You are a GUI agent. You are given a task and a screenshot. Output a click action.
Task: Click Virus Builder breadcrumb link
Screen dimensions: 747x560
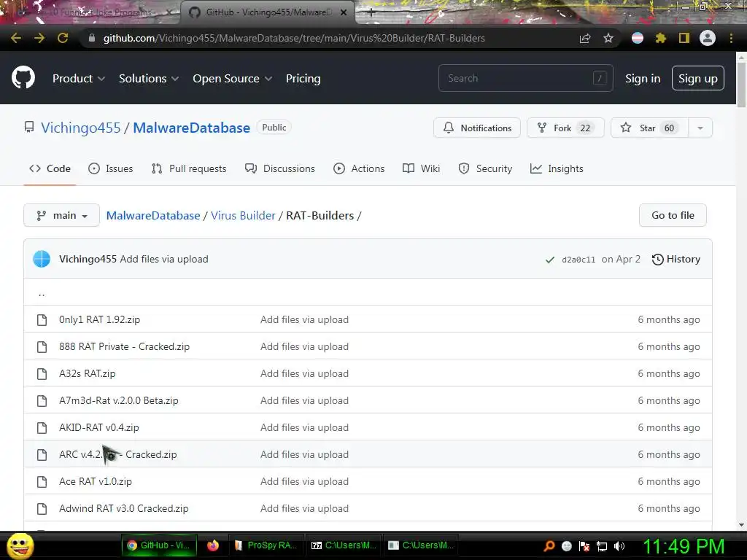coord(243,215)
